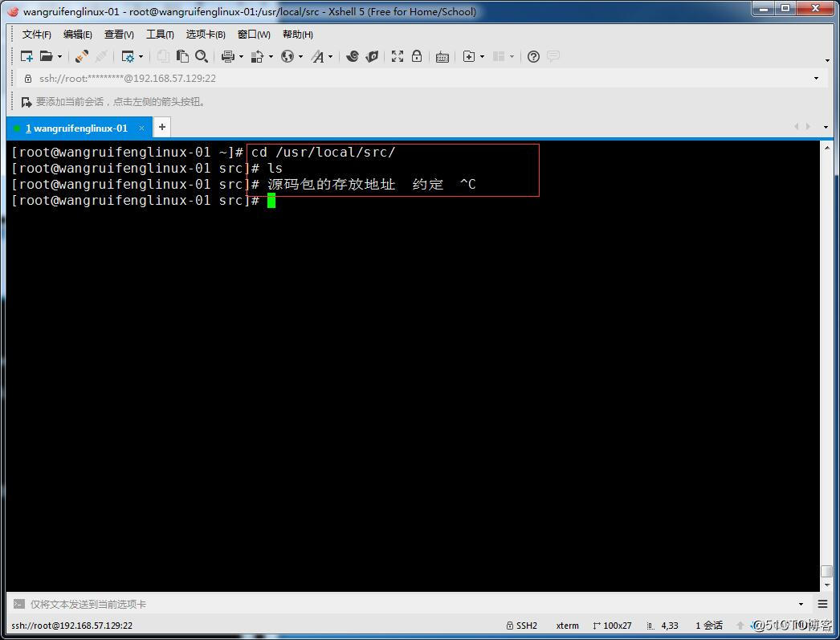
Task: Click the '1 会话' status entry
Action: tap(709, 625)
